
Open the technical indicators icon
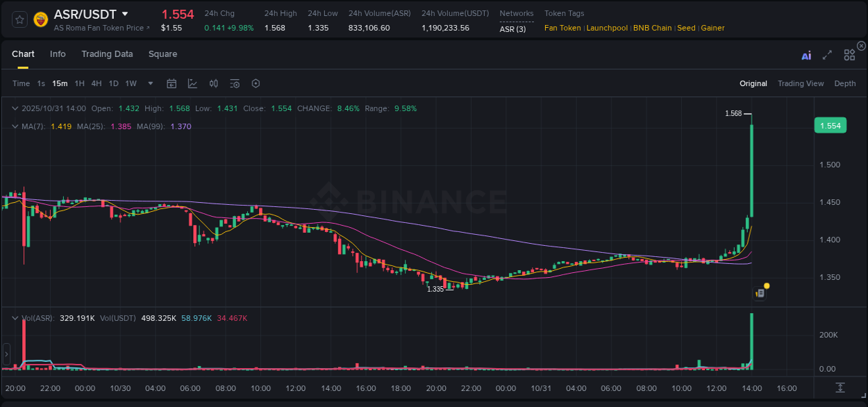pos(213,83)
